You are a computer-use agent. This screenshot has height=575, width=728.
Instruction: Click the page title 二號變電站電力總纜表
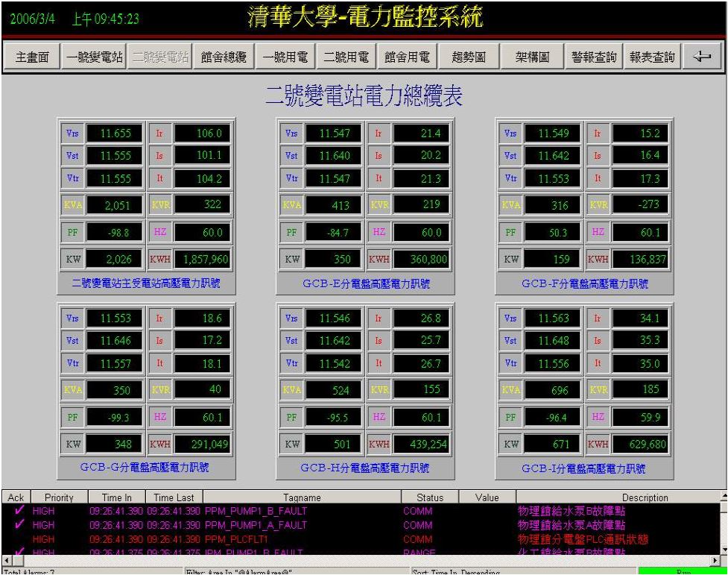(x=364, y=95)
